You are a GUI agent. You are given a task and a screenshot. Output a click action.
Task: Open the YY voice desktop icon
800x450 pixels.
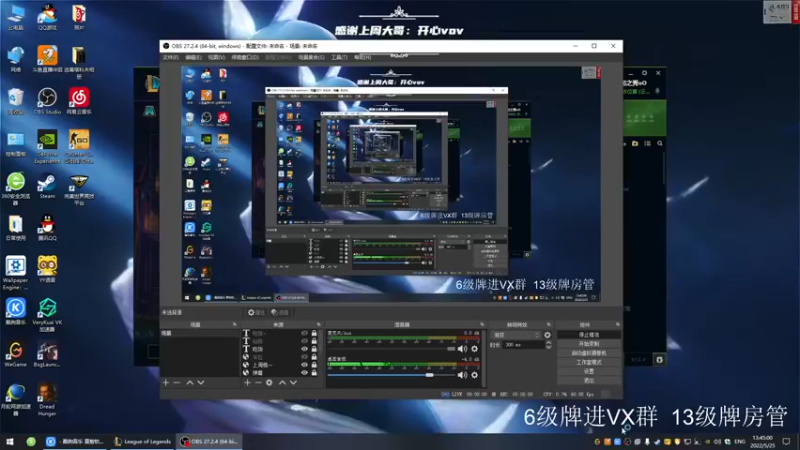(47, 269)
